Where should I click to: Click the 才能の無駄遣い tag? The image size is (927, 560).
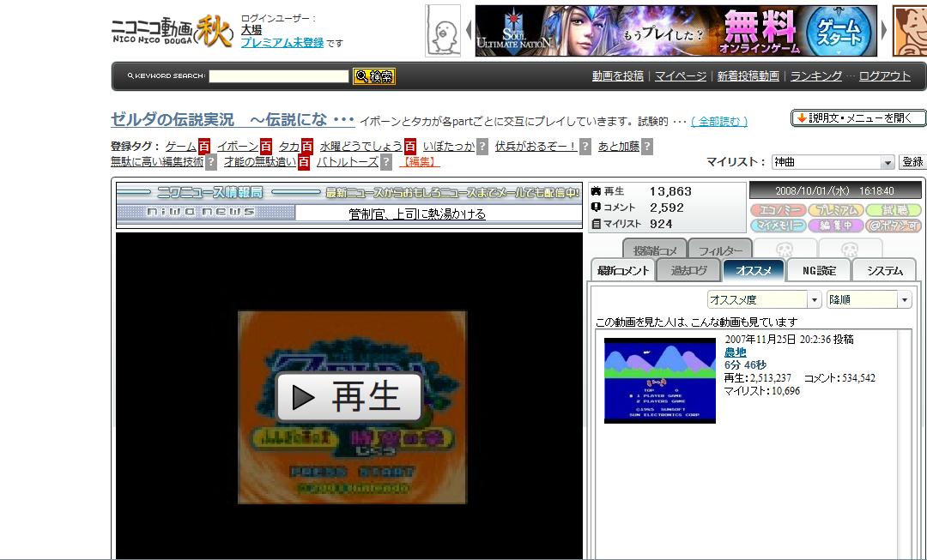pos(260,162)
